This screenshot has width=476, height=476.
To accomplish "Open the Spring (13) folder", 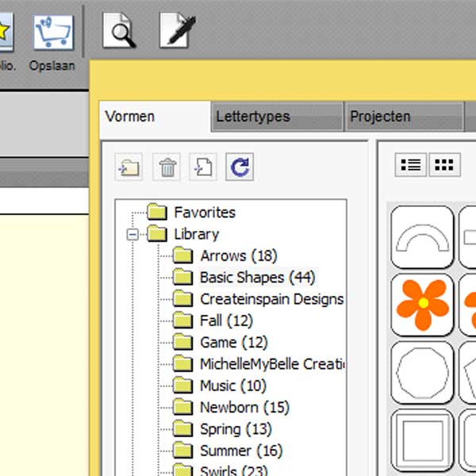I will [x=222, y=429].
